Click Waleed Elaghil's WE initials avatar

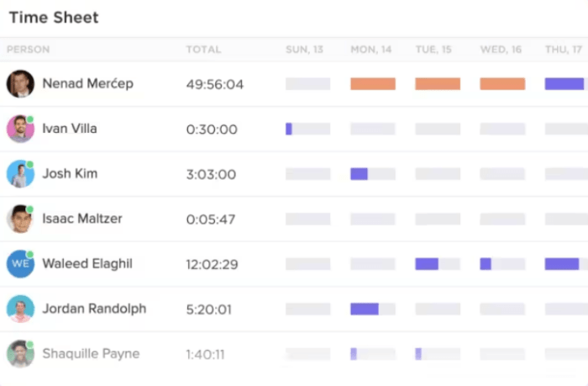pos(20,264)
